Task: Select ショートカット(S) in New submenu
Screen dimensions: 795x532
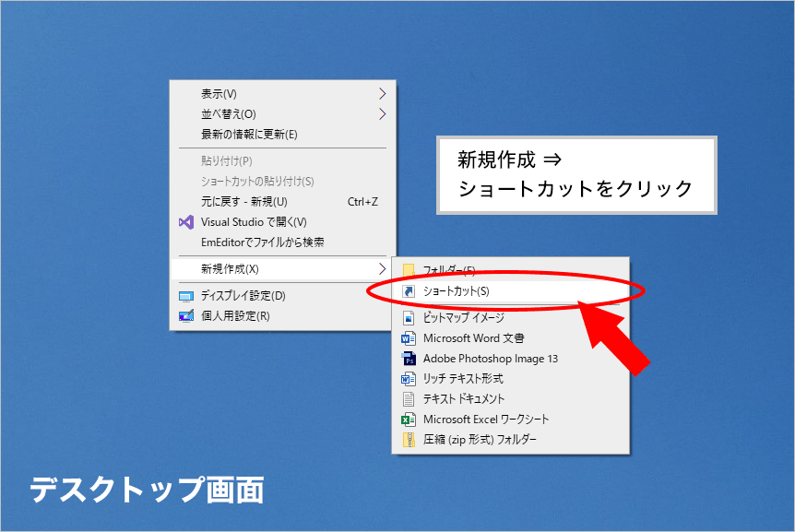Action: pyautogui.click(x=511, y=291)
